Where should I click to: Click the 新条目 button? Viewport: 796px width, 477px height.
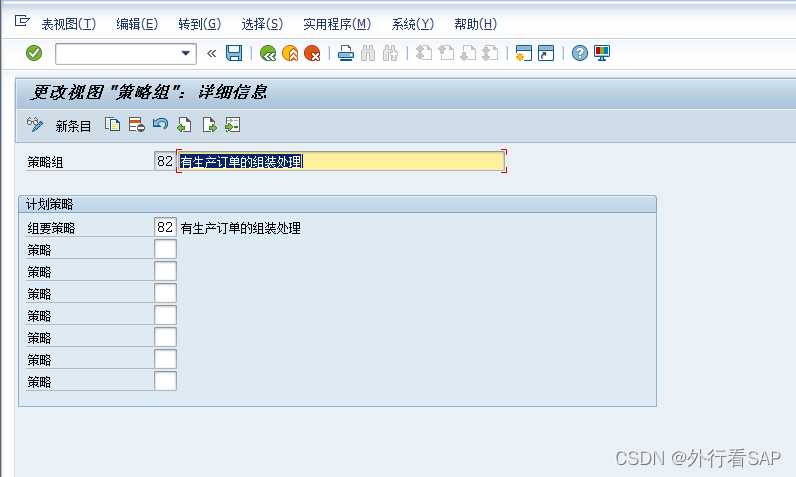[73, 126]
